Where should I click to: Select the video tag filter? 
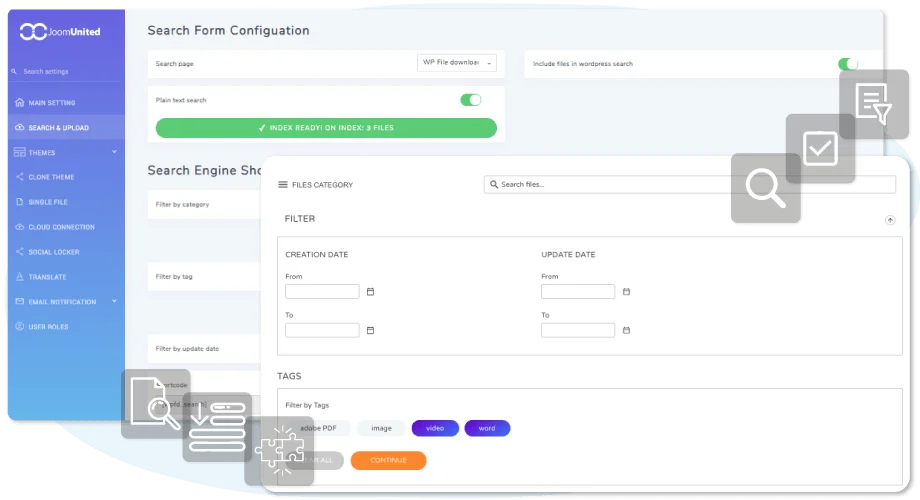(x=435, y=428)
